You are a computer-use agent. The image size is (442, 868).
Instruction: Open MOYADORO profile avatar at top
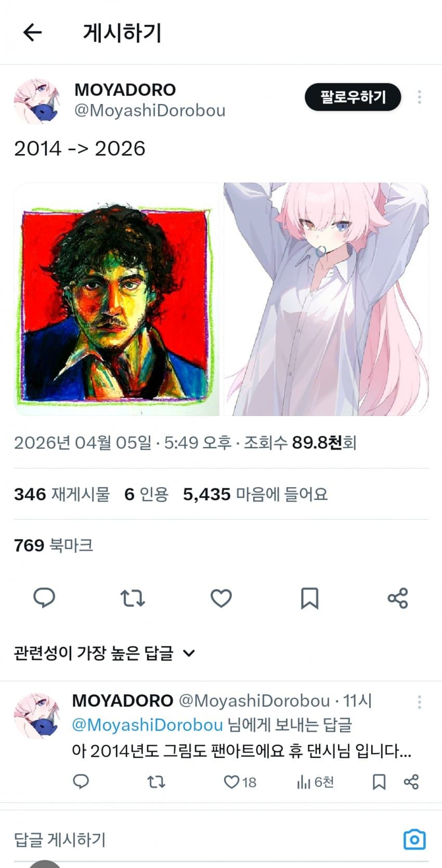[36, 101]
